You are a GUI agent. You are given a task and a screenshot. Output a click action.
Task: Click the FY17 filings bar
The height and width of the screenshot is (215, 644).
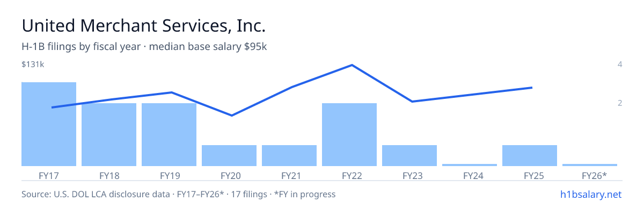49,124
